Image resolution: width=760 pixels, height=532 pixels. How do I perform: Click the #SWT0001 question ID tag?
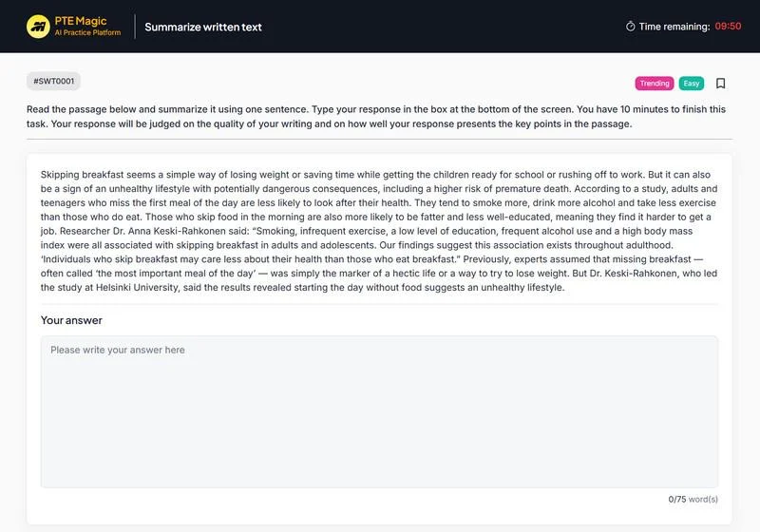(x=53, y=82)
